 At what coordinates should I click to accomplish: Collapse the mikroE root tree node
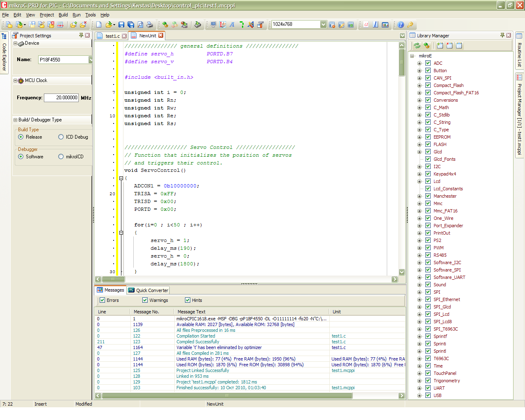coord(412,56)
